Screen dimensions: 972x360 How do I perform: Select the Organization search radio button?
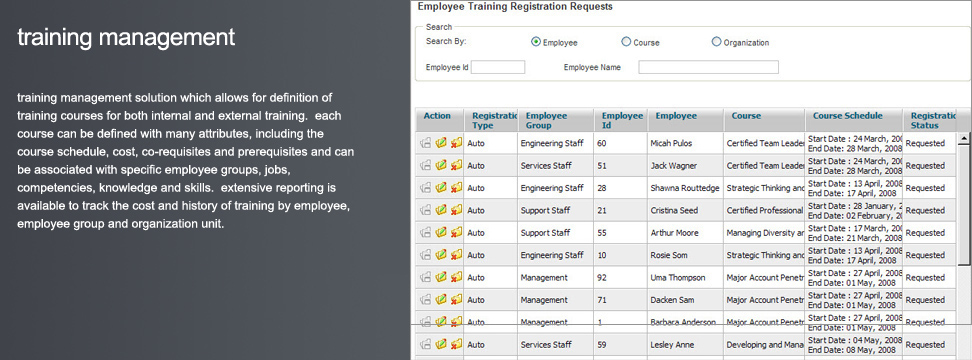pos(717,42)
